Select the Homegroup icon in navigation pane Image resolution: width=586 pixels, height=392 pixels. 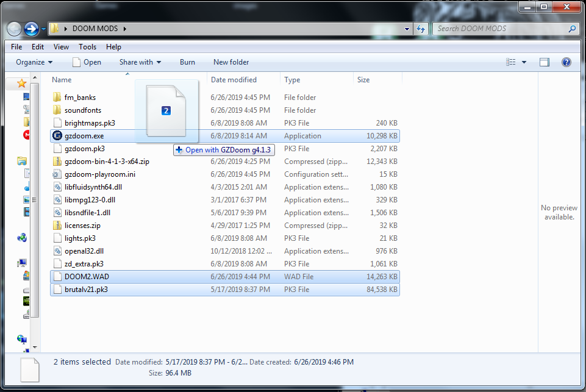[x=22, y=238]
